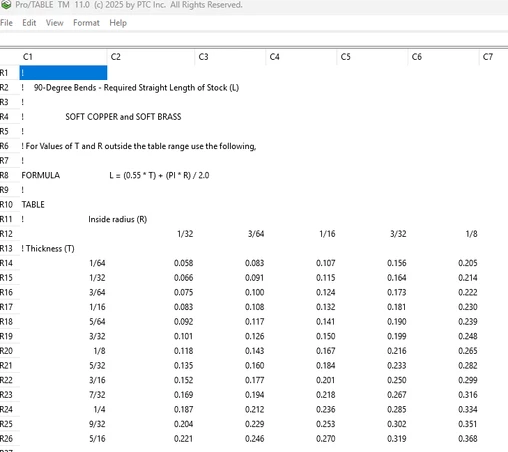Click the 'SOFT COPPER and SOFT BRASS' cell

tap(123, 117)
